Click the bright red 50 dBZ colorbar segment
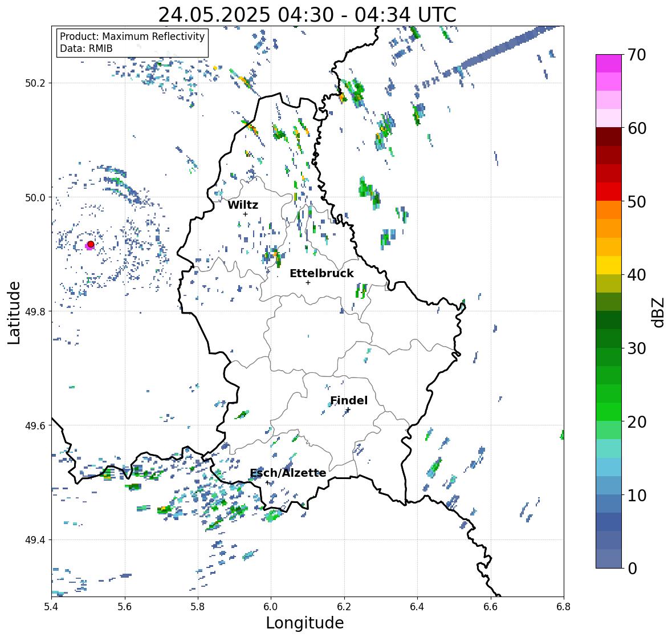The image size is (672, 637). (x=609, y=192)
